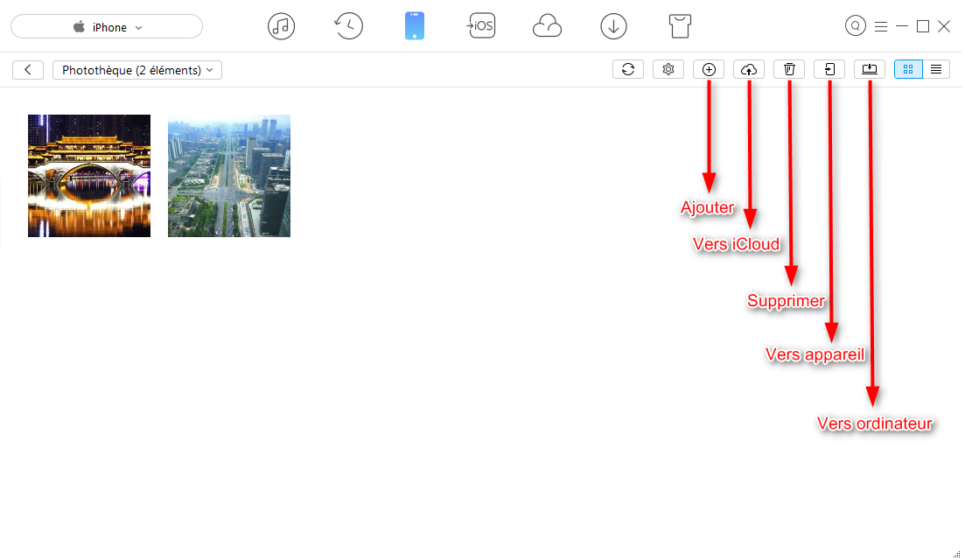Delete selected photos with trash button
The height and width of the screenshot is (560, 972).
[789, 69]
